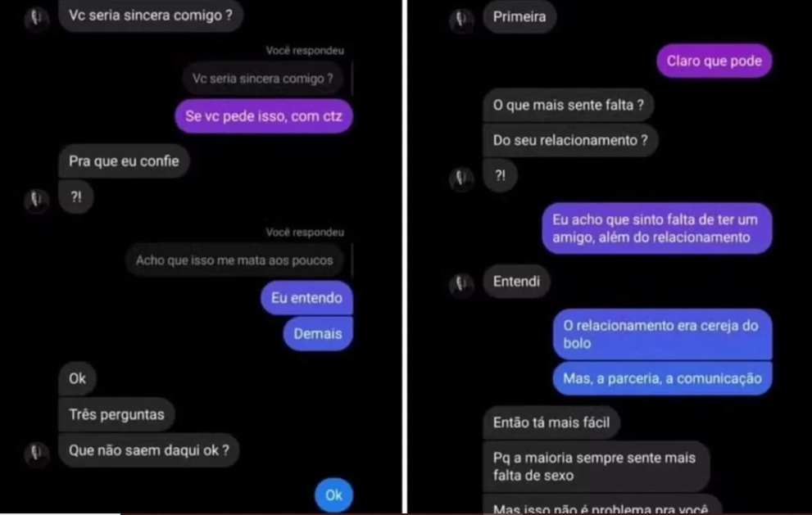Image resolution: width=812 pixels, height=515 pixels.
Task: Select the 'Claro que pode' purple bubble
Action: tap(714, 61)
